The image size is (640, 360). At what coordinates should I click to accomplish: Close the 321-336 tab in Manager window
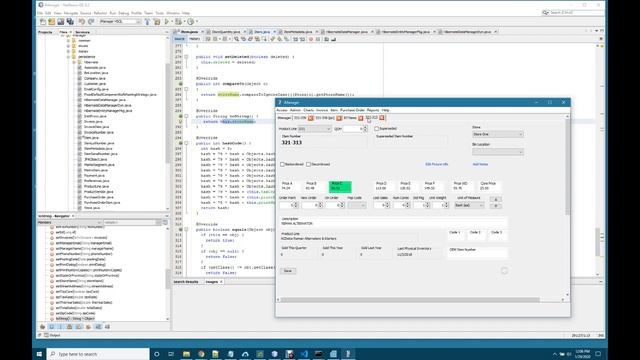(x=311, y=118)
